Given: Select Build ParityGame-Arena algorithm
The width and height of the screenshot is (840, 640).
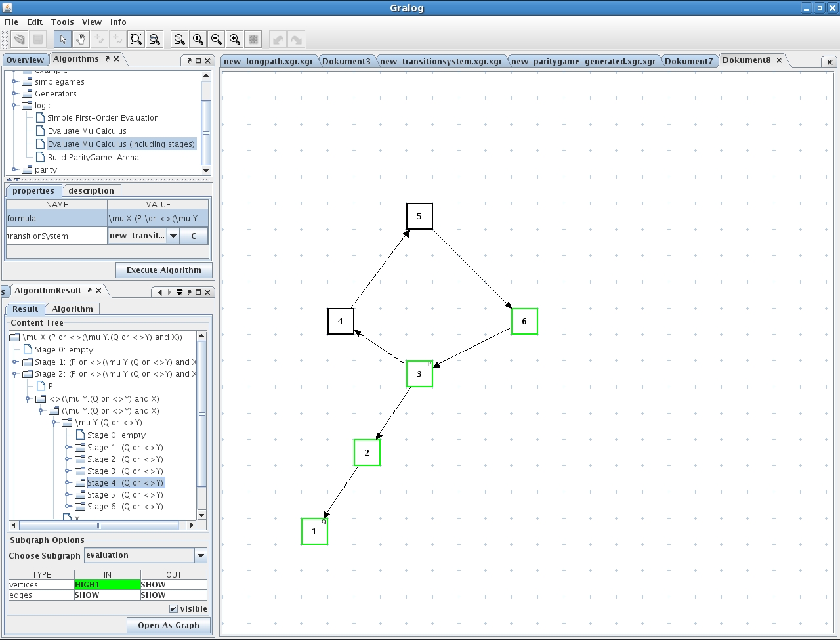Looking at the screenshot, I should point(93,158).
